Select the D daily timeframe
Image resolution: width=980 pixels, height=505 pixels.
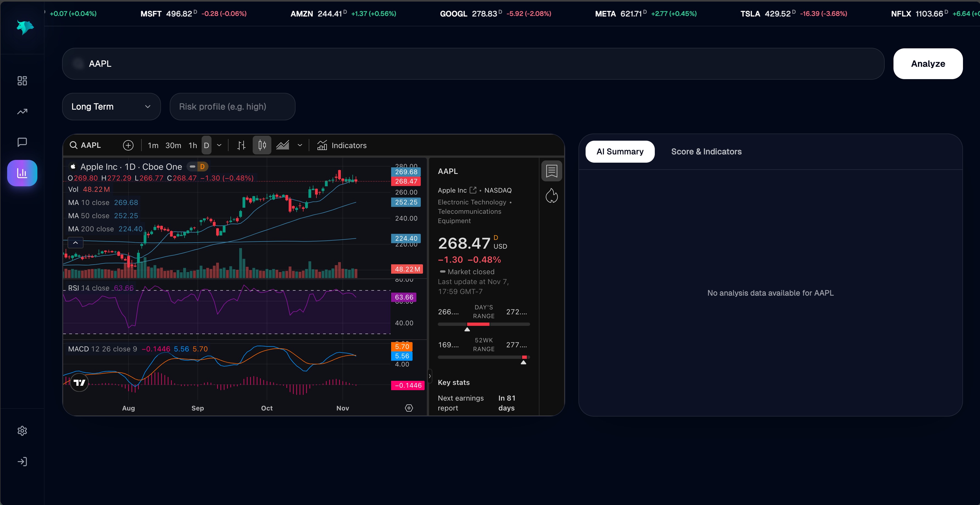[206, 145]
